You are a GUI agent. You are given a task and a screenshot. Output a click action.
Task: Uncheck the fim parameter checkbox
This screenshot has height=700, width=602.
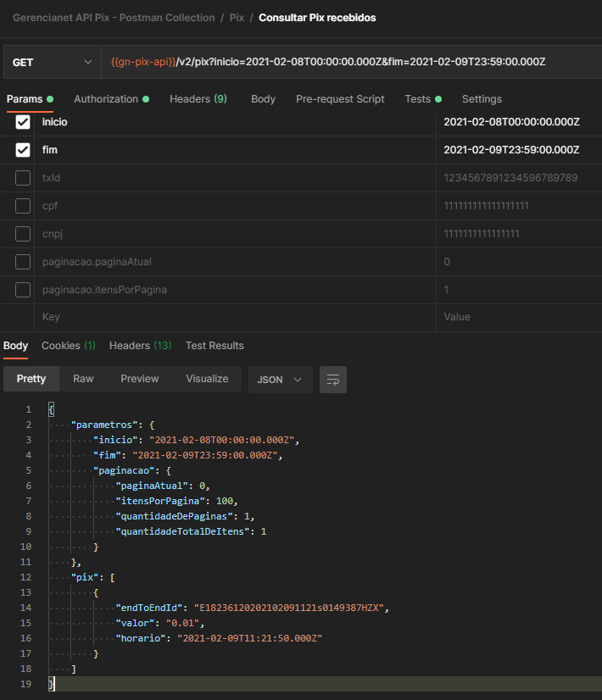coord(23,150)
